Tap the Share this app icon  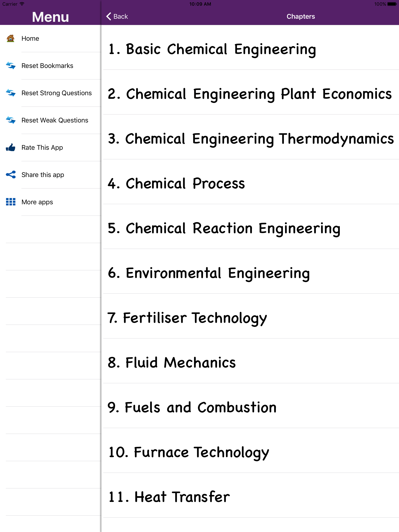coord(11,175)
